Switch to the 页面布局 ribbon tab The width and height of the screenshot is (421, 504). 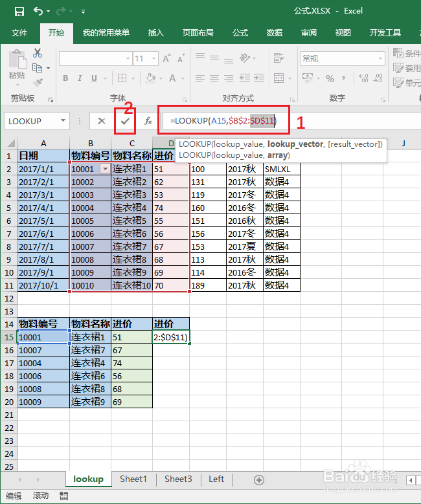[198, 33]
